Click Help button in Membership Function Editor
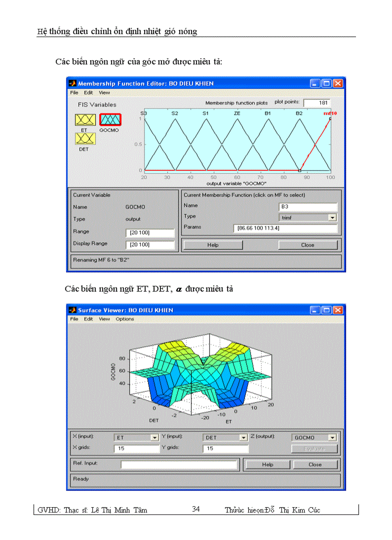Viewport: 392px width, 540px height. pyautogui.click(x=213, y=245)
